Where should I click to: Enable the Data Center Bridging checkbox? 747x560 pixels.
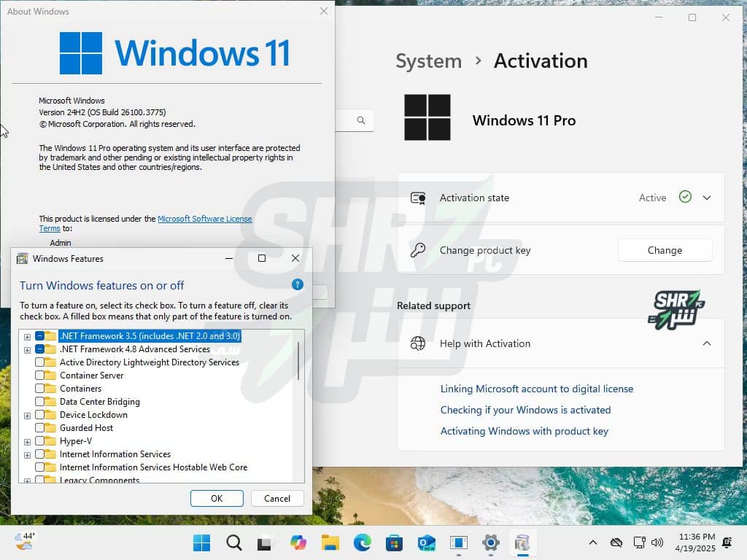[39, 402]
